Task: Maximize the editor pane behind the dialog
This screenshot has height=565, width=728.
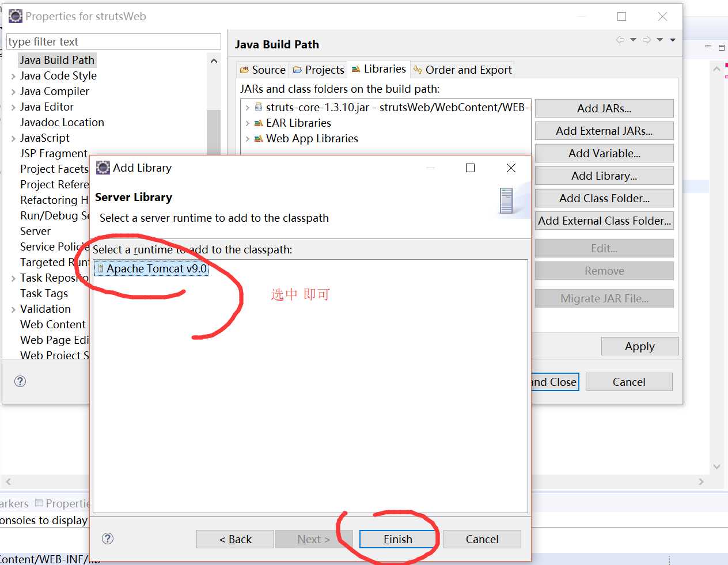Action: [721, 47]
